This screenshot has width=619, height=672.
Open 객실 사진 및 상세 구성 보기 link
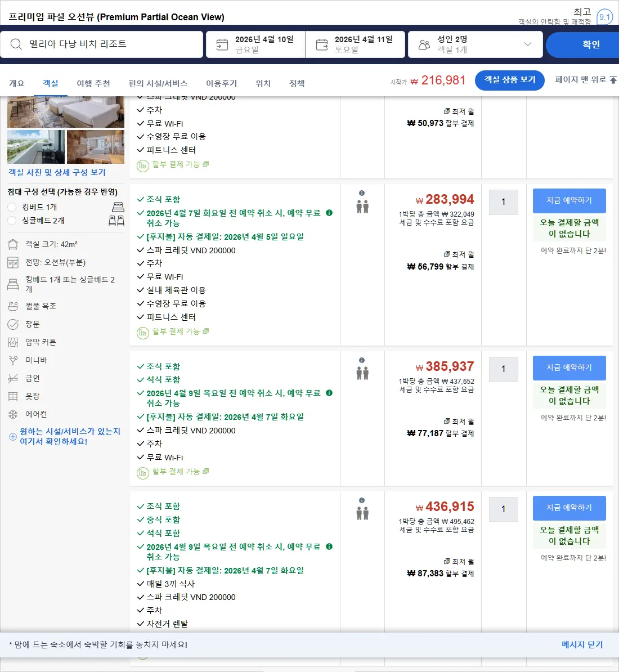[x=57, y=172]
